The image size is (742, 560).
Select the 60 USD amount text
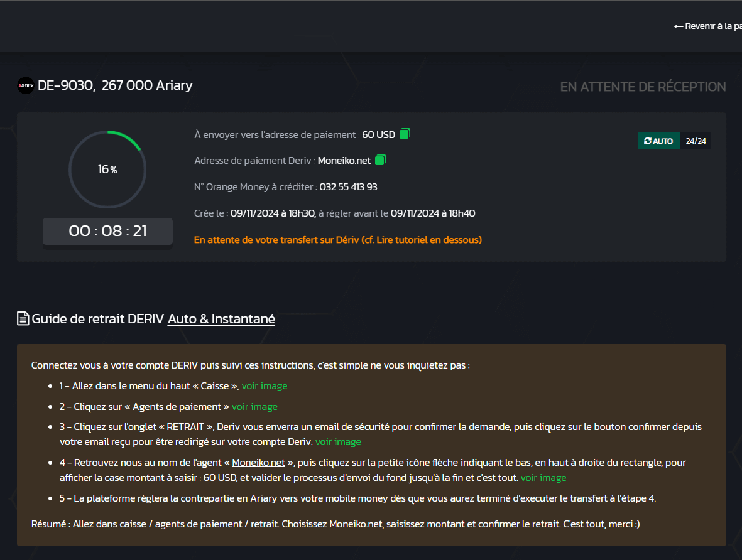pyautogui.click(x=379, y=135)
